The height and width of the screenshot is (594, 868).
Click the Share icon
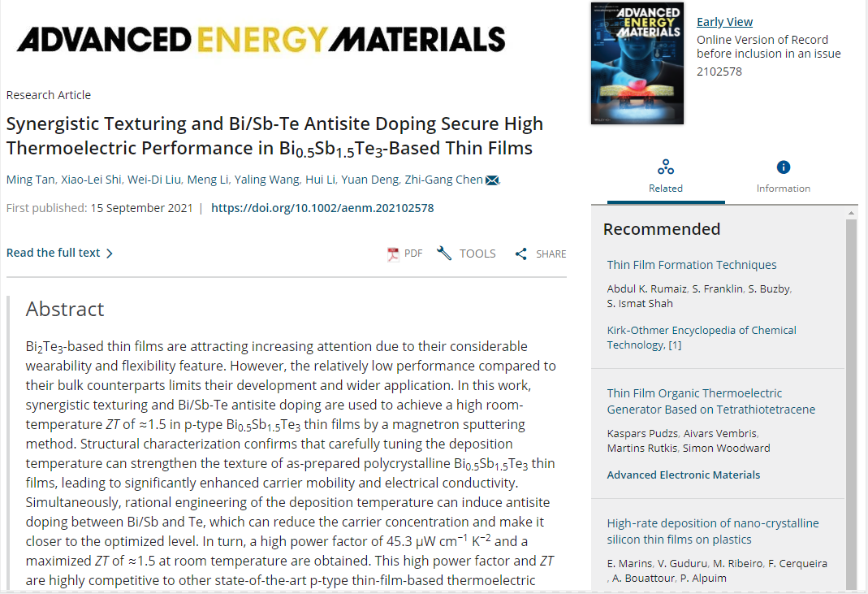coord(521,254)
